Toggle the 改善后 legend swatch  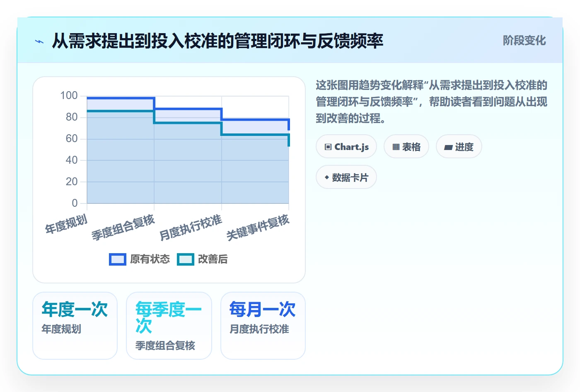pos(186,259)
